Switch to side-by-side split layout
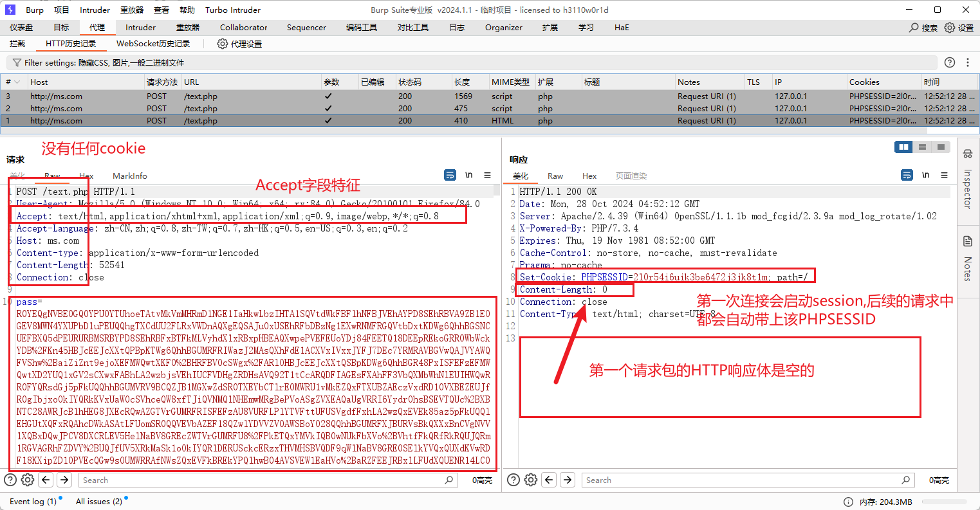 (904, 147)
